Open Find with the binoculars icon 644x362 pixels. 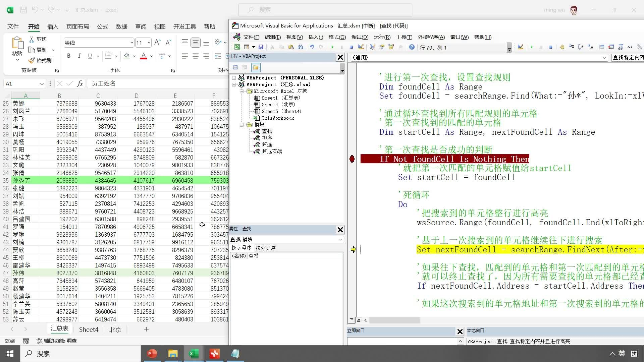[301, 47]
